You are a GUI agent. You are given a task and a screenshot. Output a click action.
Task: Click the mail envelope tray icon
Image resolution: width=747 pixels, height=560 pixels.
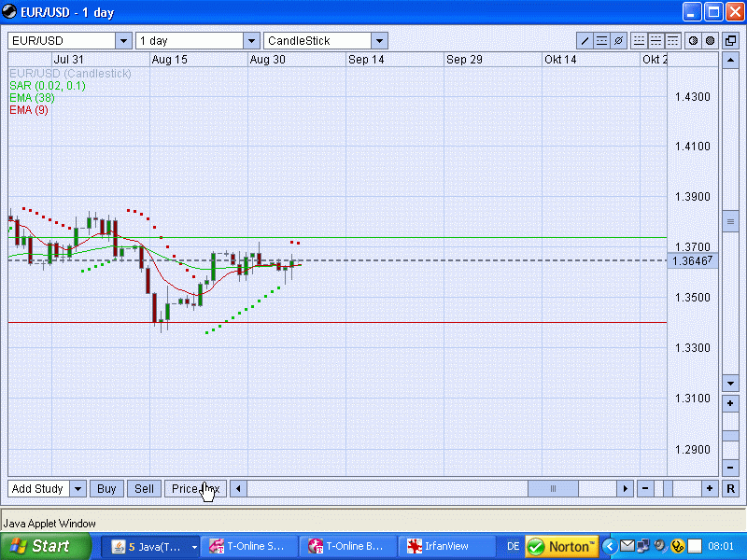tap(627, 546)
